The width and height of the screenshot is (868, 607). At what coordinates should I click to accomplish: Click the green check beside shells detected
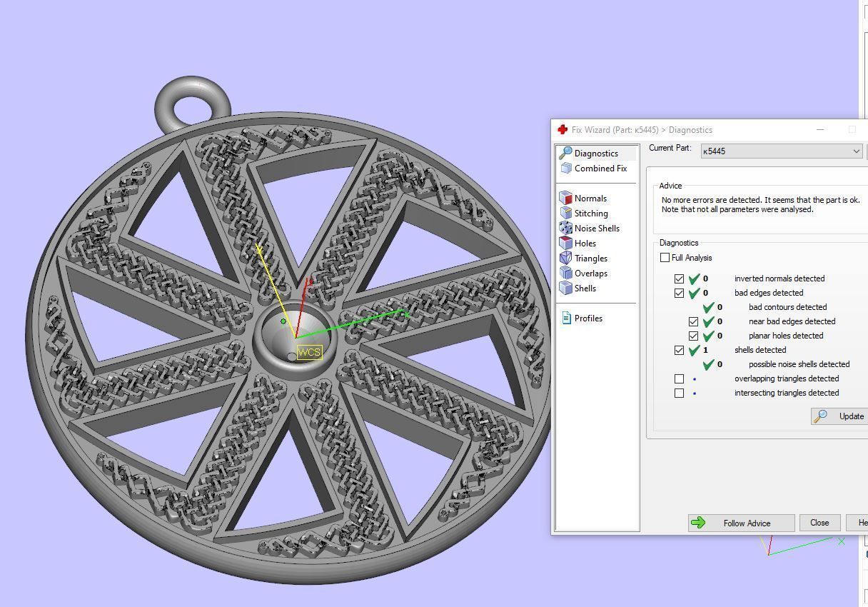coord(694,350)
